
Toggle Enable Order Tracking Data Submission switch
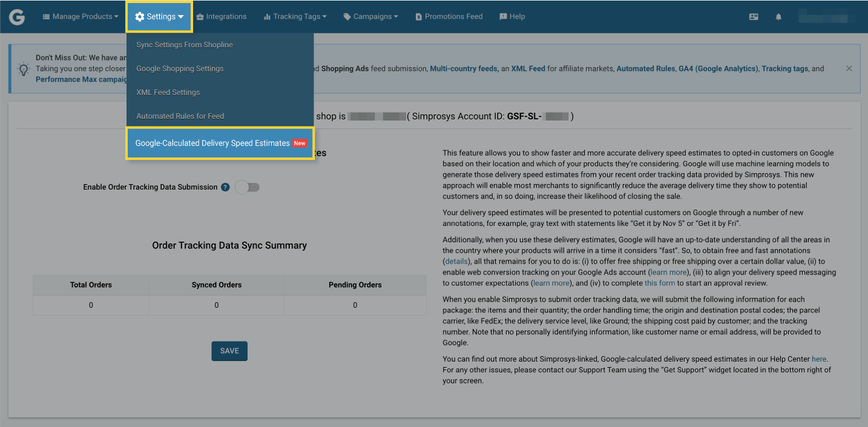click(x=247, y=187)
